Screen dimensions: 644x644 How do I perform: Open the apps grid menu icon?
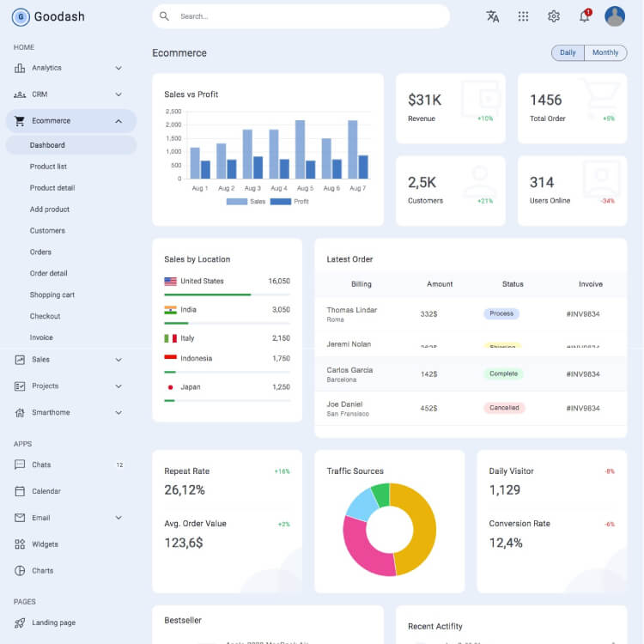(x=523, y=16)
